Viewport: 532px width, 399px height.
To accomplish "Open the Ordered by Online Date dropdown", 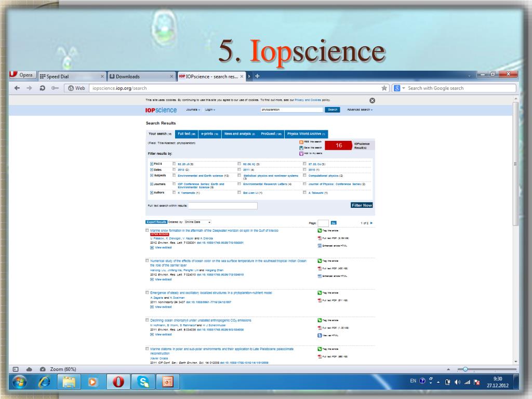I will (198, 222).
